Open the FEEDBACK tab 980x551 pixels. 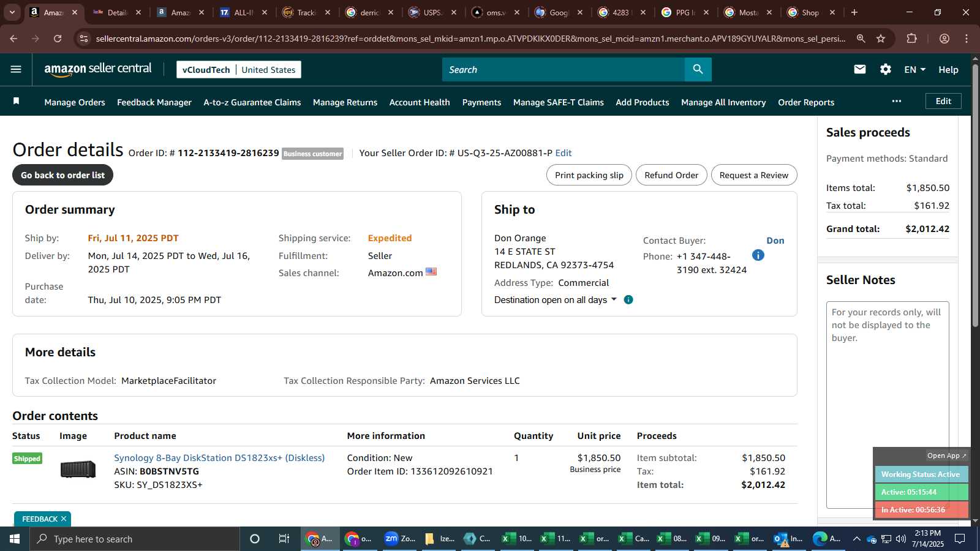tap(40, 519)
